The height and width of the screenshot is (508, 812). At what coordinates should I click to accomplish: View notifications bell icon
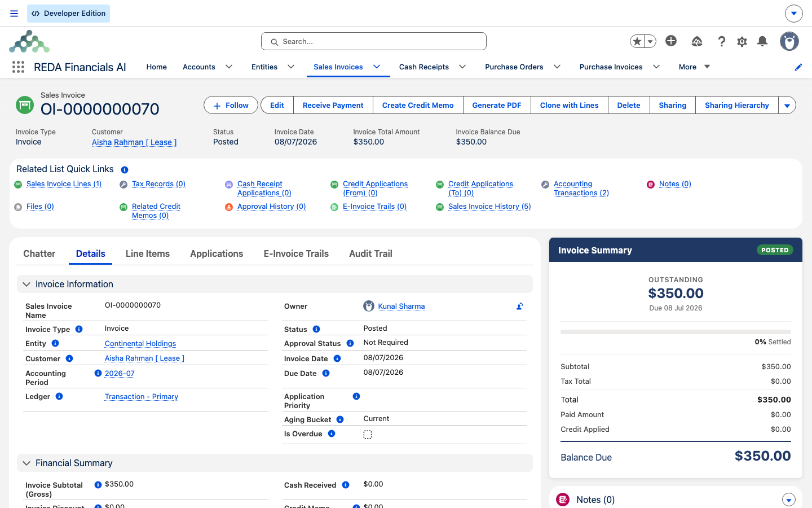[762, 41]
